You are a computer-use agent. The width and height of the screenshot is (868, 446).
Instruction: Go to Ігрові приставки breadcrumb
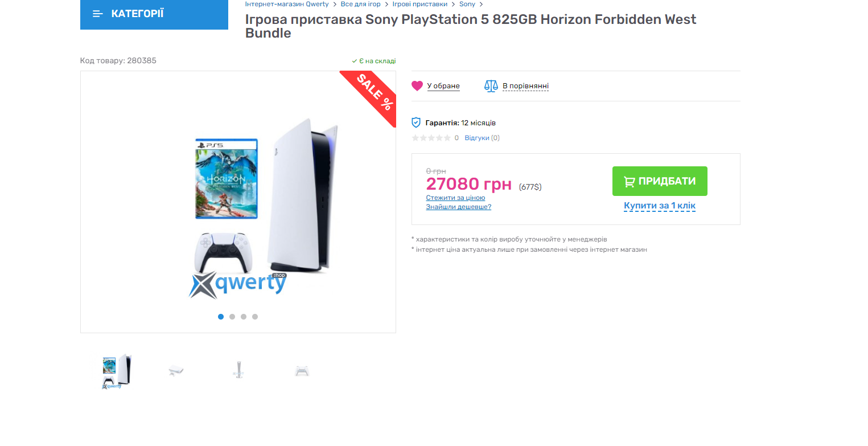(423, 4)
